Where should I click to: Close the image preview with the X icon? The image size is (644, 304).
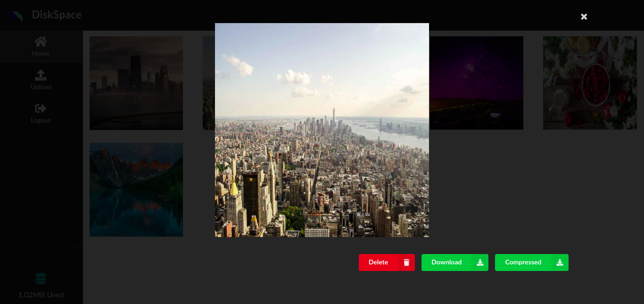point(584,16)
